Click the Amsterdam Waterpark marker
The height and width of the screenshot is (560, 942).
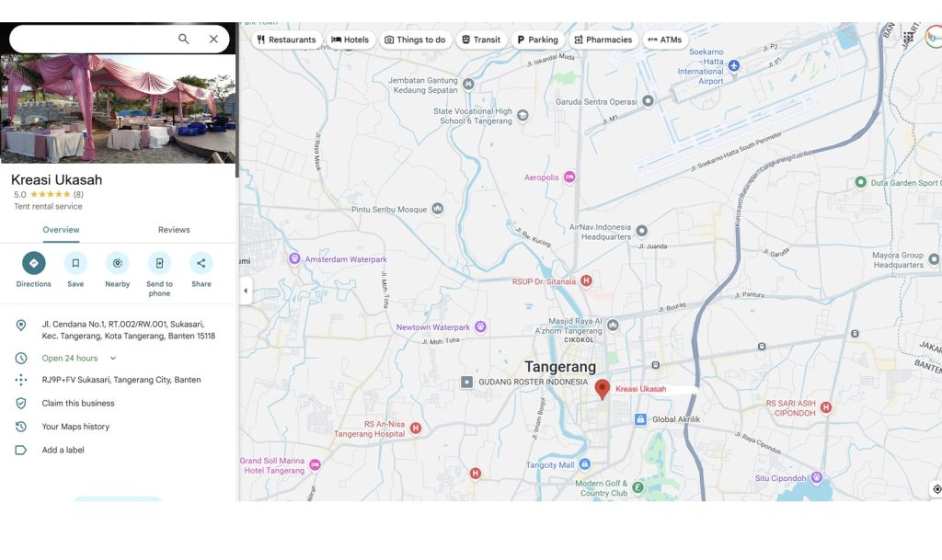coord(294,258)
